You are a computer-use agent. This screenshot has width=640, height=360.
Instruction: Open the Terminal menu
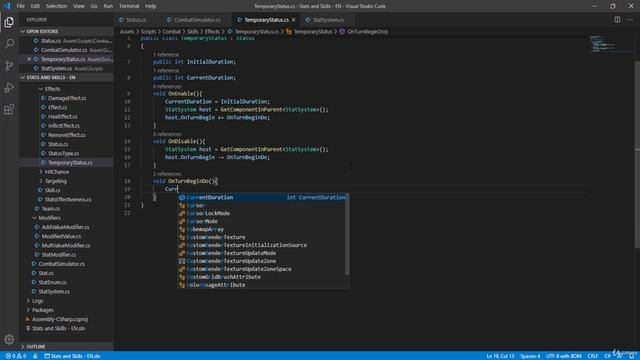coord(129,6)
